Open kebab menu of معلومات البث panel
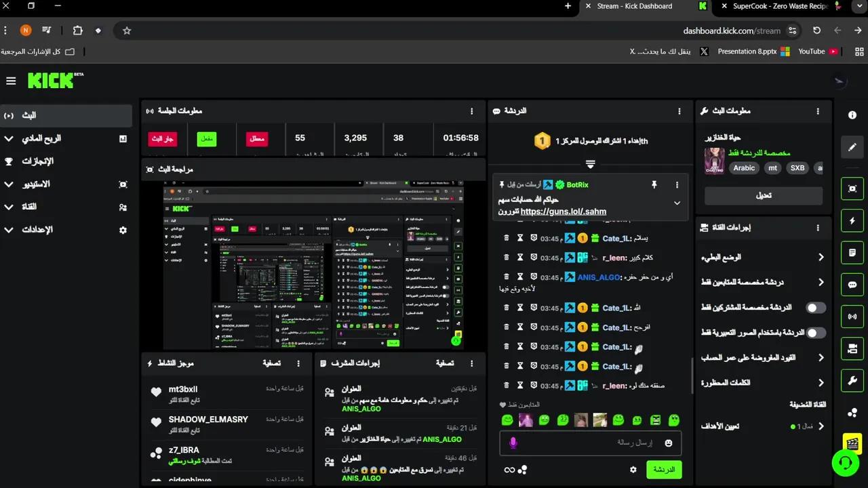The image size is (868, 488). pos(818,111)
